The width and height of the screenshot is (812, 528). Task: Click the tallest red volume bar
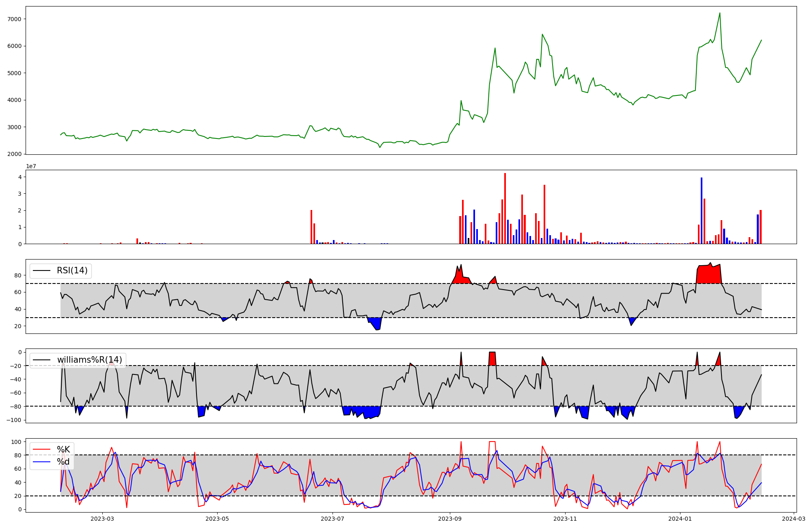(505, 209)
